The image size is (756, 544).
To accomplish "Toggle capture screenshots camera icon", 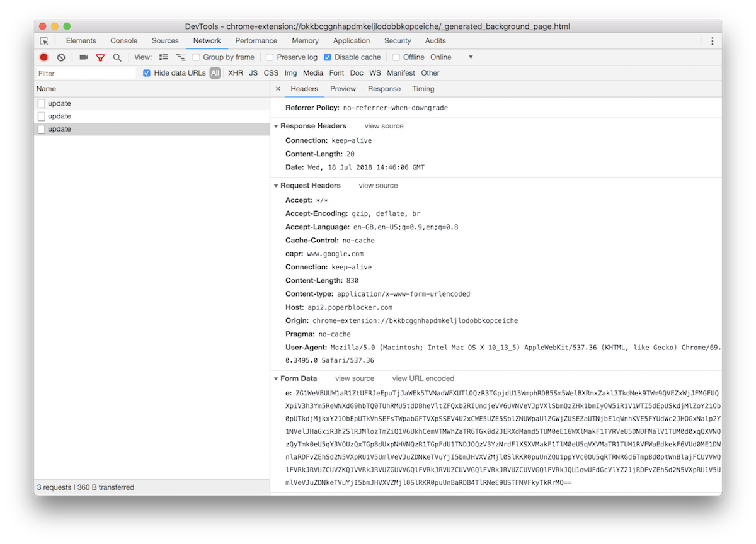I will pos(83,57).
